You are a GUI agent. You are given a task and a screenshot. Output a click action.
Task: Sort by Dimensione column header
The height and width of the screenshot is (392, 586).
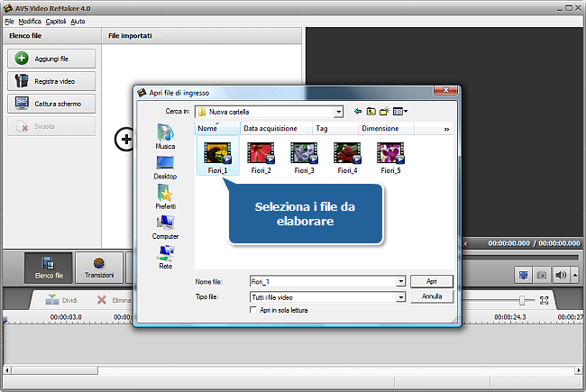click(386, 128)
